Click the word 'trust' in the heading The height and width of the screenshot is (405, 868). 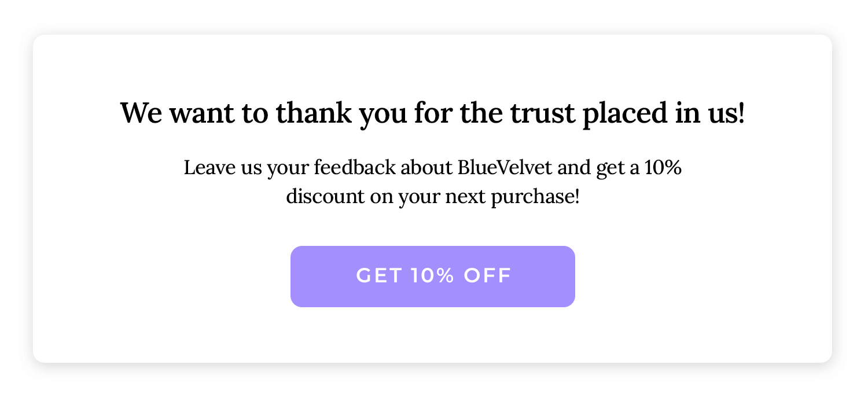[543, 113]
